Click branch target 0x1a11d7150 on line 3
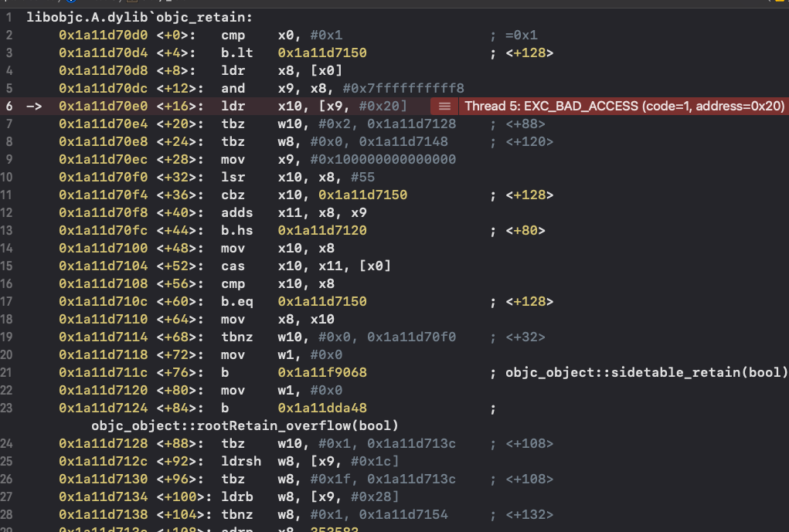 coord(322,53)
